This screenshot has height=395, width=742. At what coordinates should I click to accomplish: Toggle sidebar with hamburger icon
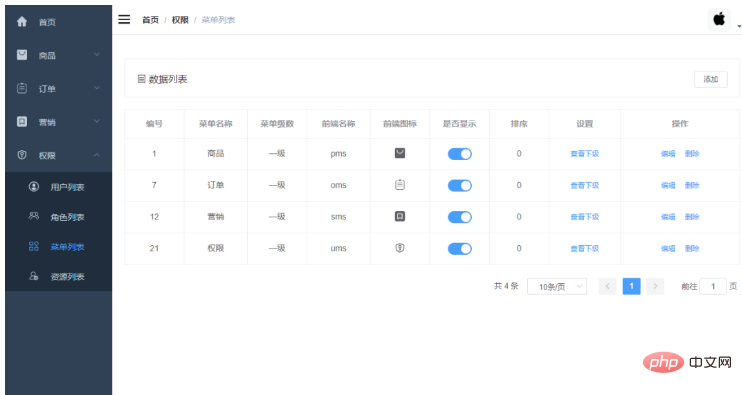(x=124, y=19)
